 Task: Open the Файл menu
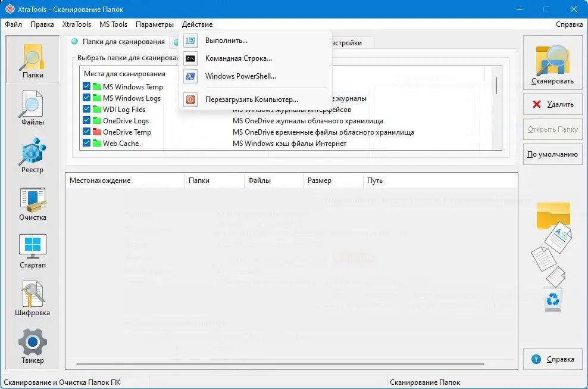[x=14, y=24]
